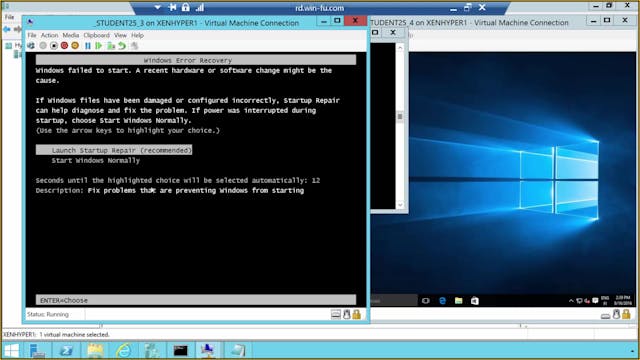Click the host Start button
This screenshot has width=640, height=360.
11,351
